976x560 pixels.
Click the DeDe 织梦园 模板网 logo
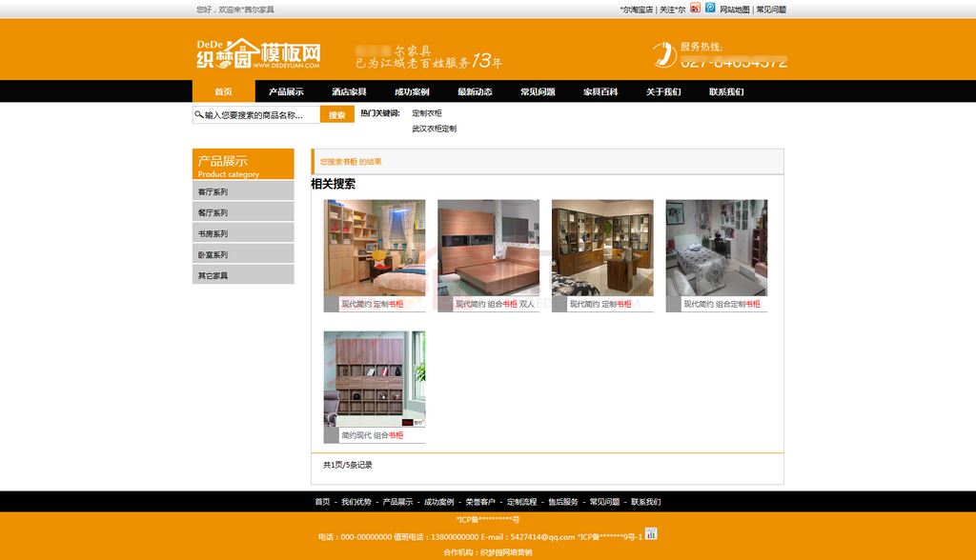257,54
